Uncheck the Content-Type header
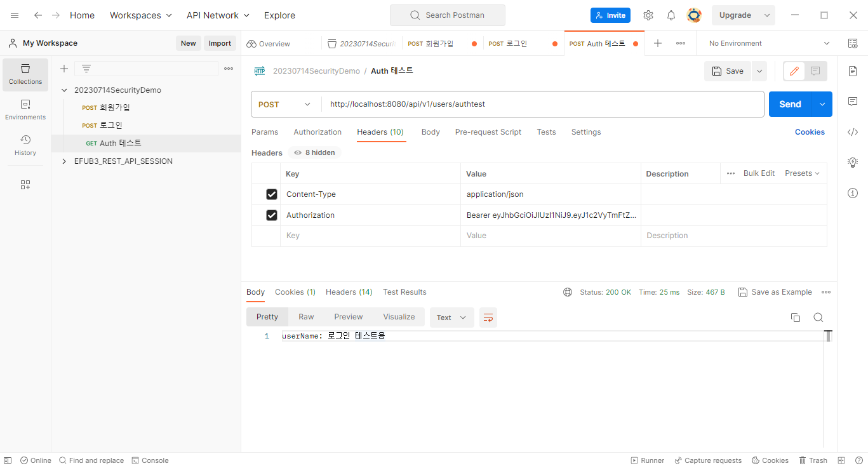This screenshot has width=868, height=468. pyautogui.click(x=272, y=194)
